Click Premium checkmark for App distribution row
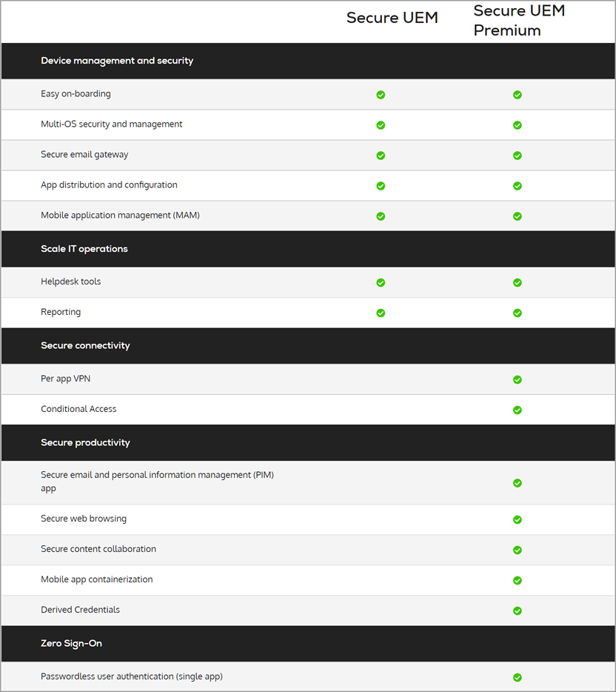This screenshot has height=692, width=616. (x=518, y=186)
